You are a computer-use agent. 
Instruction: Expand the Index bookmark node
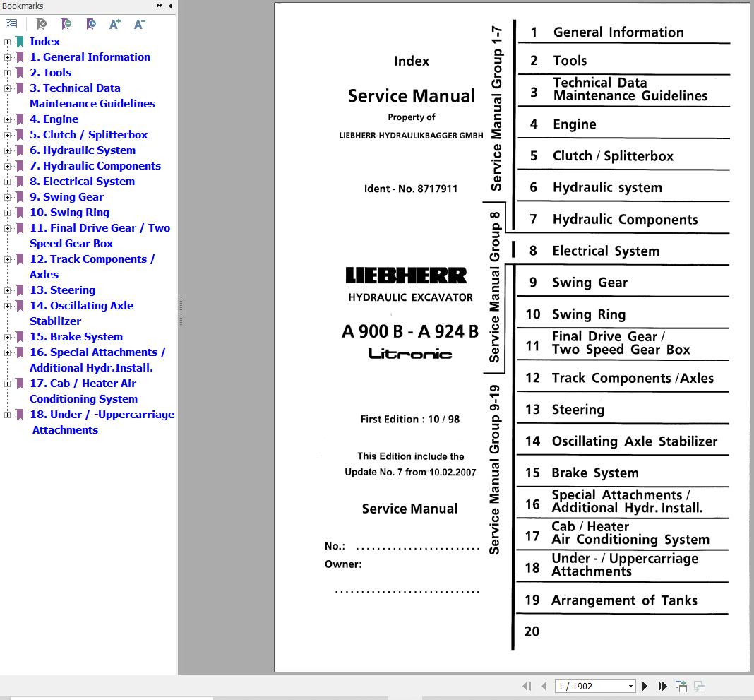pyautogui.click(x=7, y=42)
